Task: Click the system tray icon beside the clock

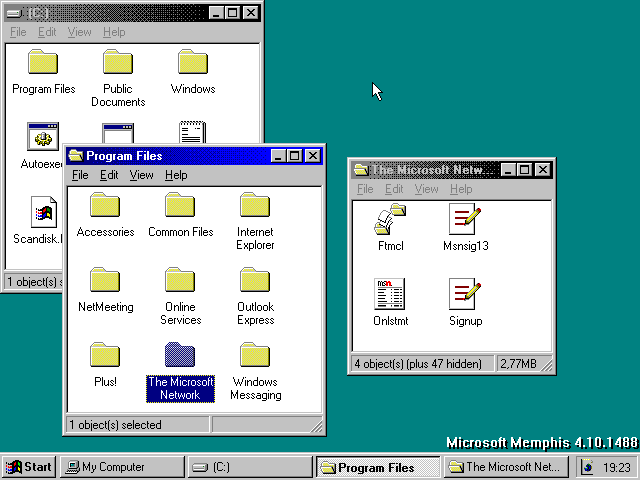Action: click(x=588, y=467)
